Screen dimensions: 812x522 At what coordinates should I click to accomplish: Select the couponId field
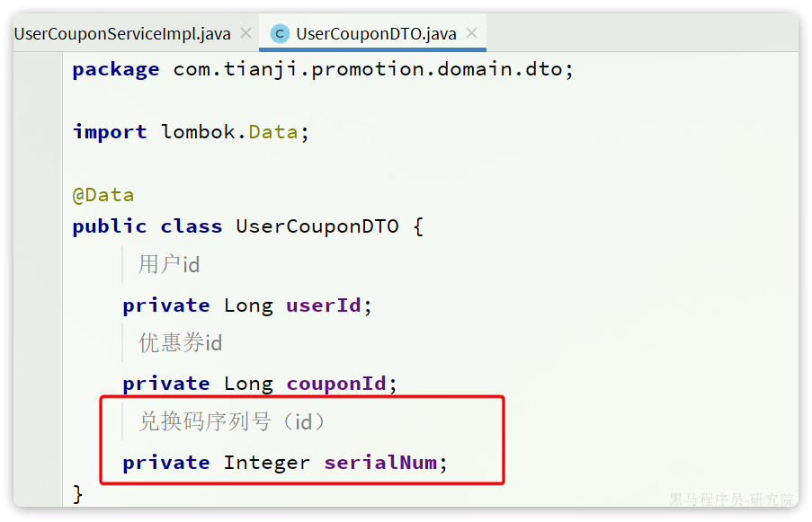click(x=336, y=384)
